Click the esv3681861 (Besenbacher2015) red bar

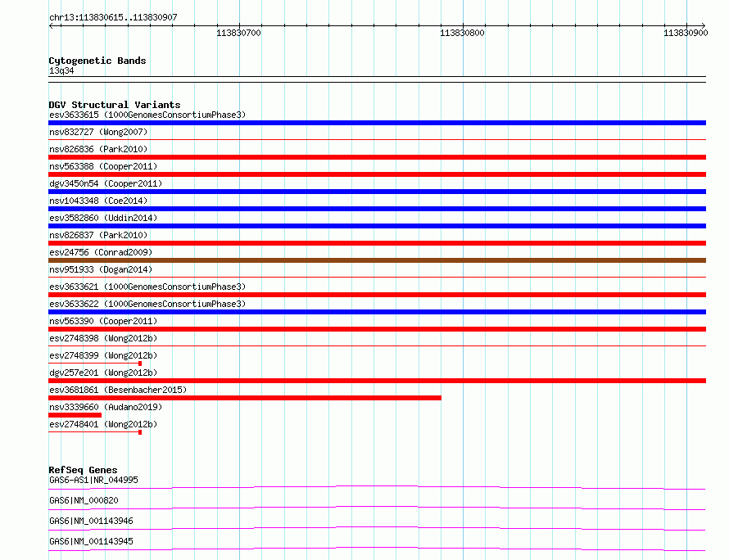[x=245, y=398]
